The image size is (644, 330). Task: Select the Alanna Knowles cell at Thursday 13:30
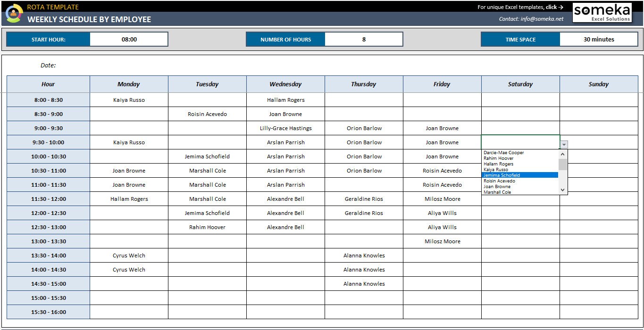point(363,255)
